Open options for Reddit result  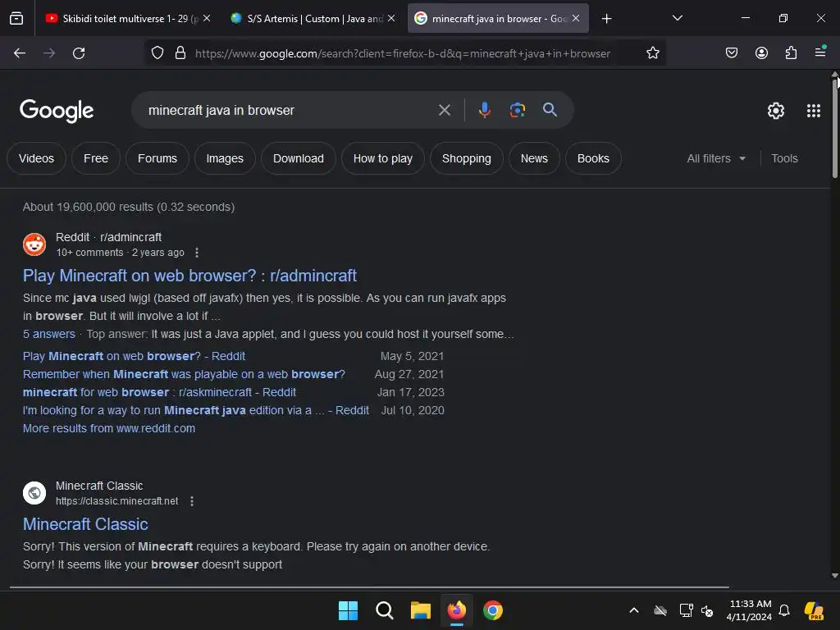tap(197, 253)
